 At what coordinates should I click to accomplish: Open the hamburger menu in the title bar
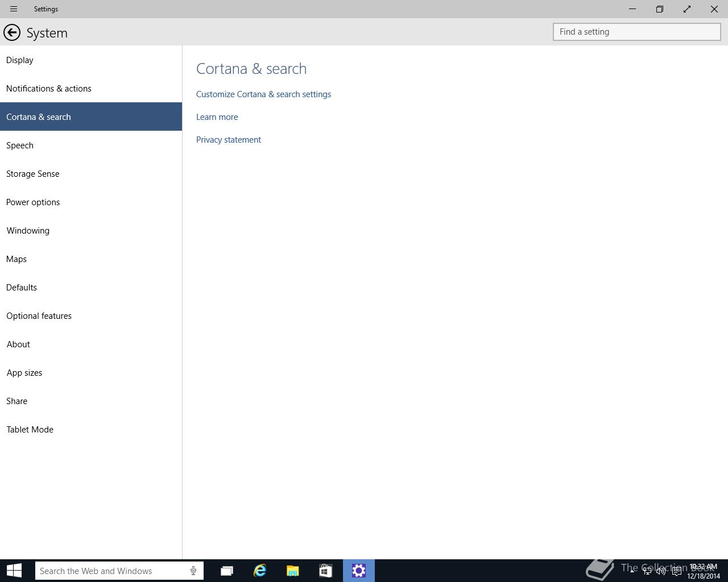pos(14,9)
